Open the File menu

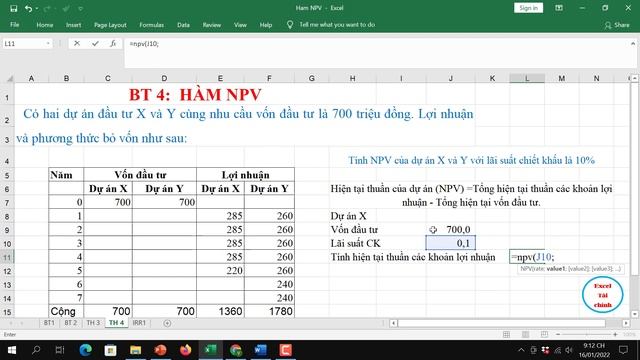[x=15, y=25]
